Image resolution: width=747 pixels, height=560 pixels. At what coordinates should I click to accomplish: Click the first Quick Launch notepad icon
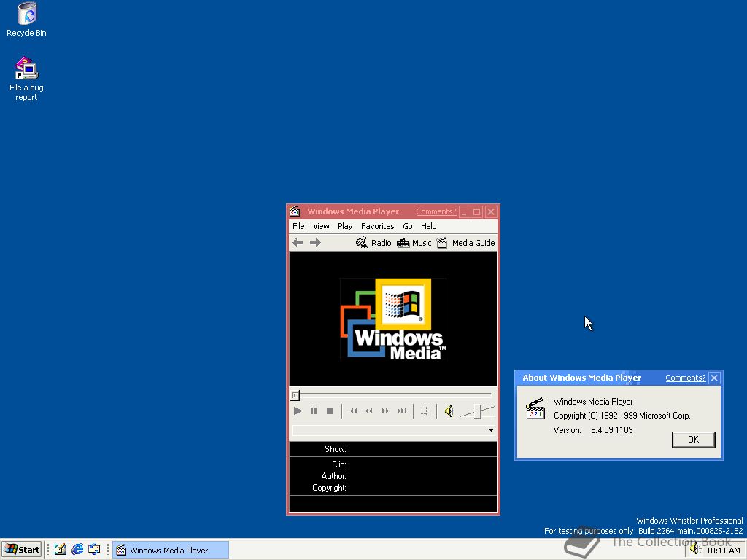pos(60,550)
